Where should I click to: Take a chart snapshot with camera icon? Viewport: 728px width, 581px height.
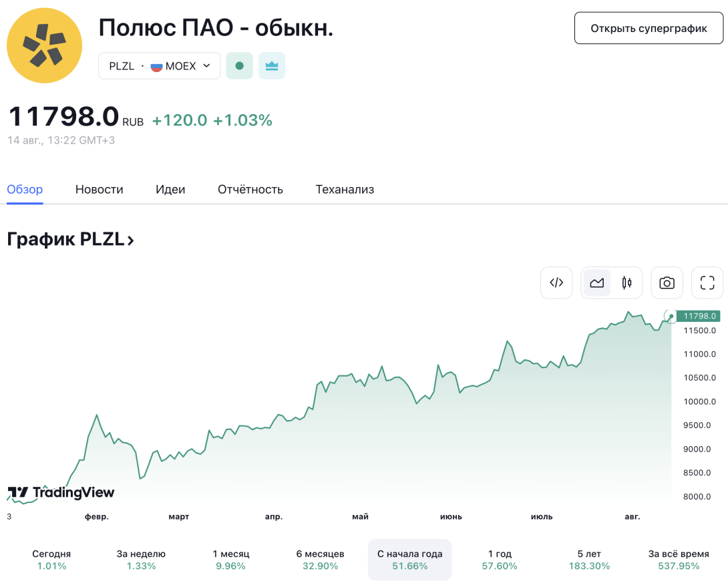[667, 282]
